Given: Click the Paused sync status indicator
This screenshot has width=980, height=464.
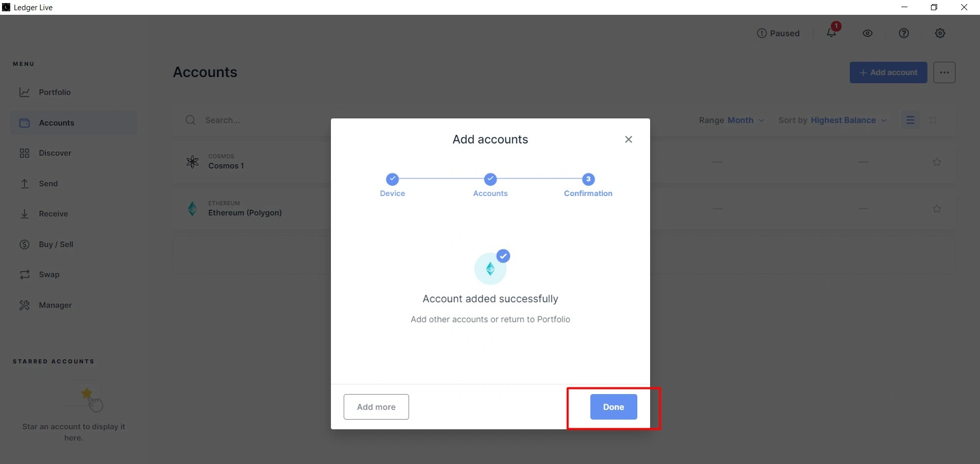Looking at the screenshot, I should [x=778, y=33].
